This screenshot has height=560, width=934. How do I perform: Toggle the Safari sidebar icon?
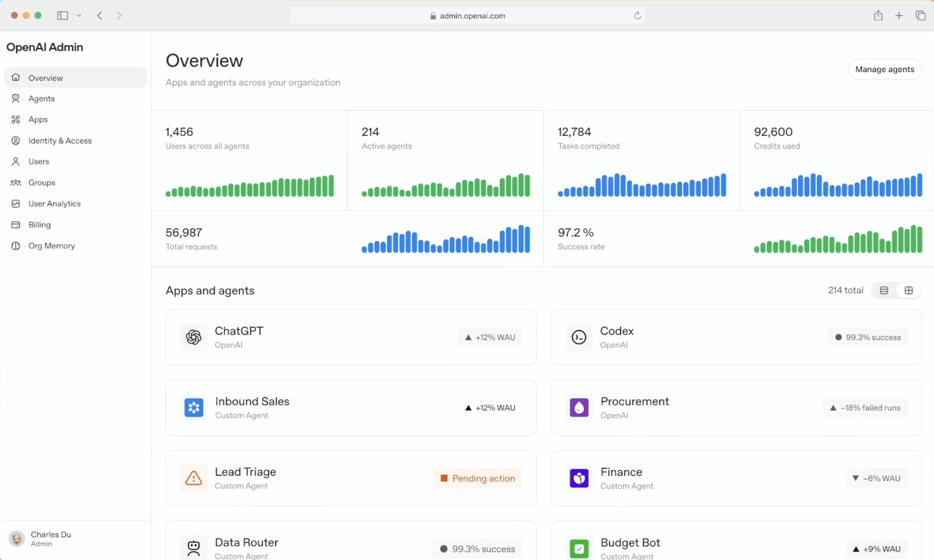click(62, 15)
